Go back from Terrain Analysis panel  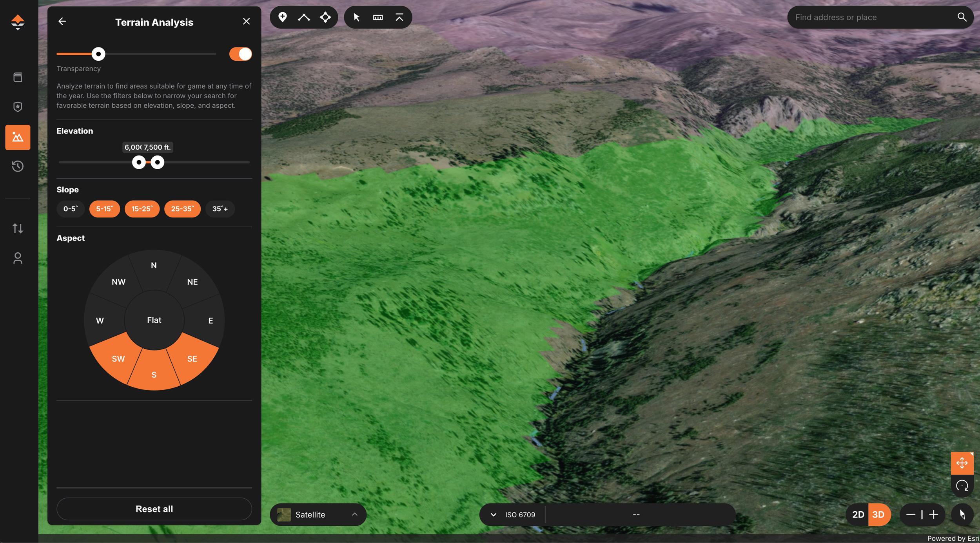(62, 21)
